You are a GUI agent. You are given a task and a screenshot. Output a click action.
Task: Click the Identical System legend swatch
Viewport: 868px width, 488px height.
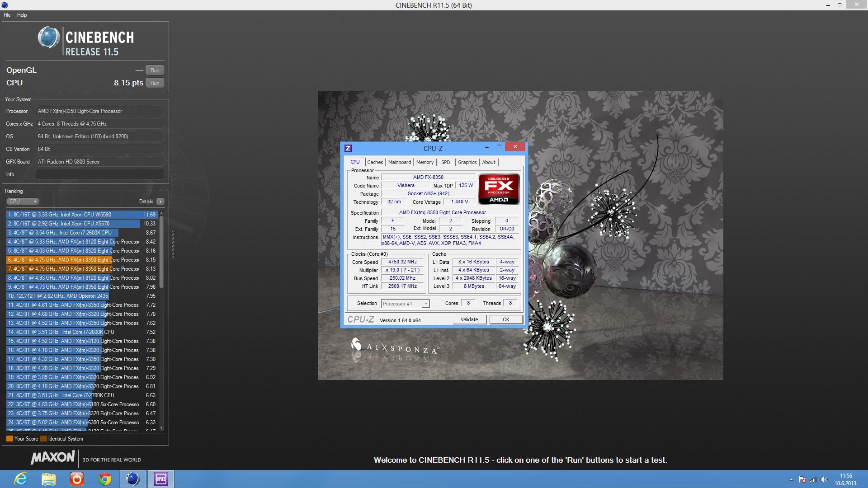tap(43, 439)
